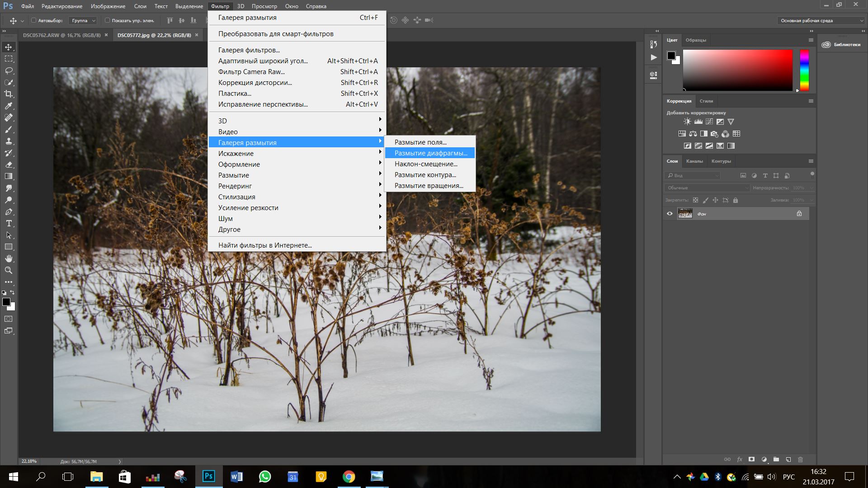Image resolution: width=868 pixels, height=488 pixels.
Task: Add a Color Balance adjustment
Action: point(693,134)
